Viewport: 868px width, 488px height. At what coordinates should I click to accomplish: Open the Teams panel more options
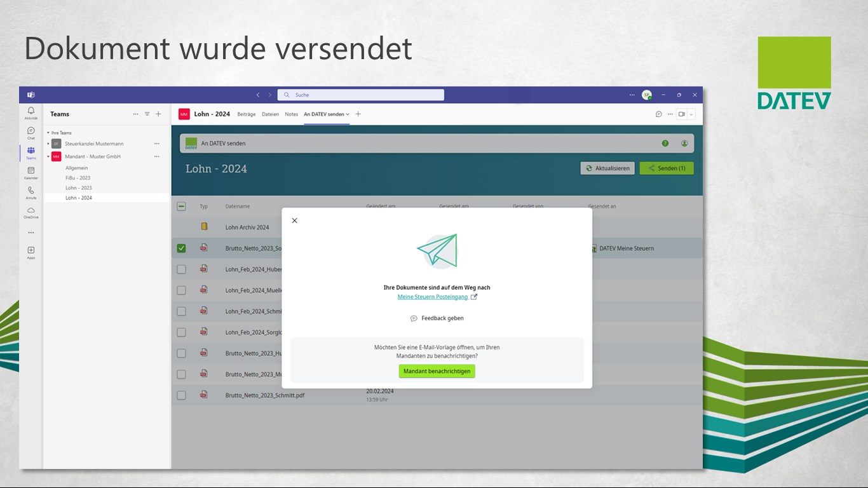pyautogui.click(x=135, y=114)
